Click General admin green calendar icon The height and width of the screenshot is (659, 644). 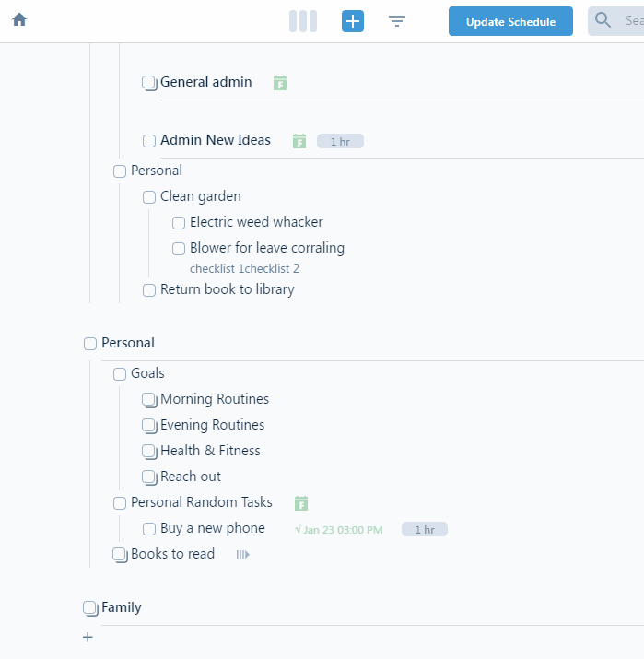click(280, 83)
